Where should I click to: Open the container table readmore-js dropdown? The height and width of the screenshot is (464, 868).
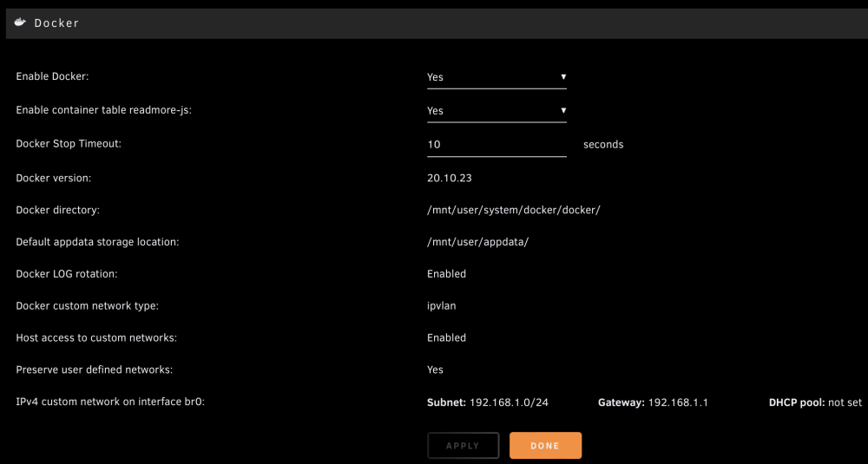pyautogui.click(x=496, y=111)
